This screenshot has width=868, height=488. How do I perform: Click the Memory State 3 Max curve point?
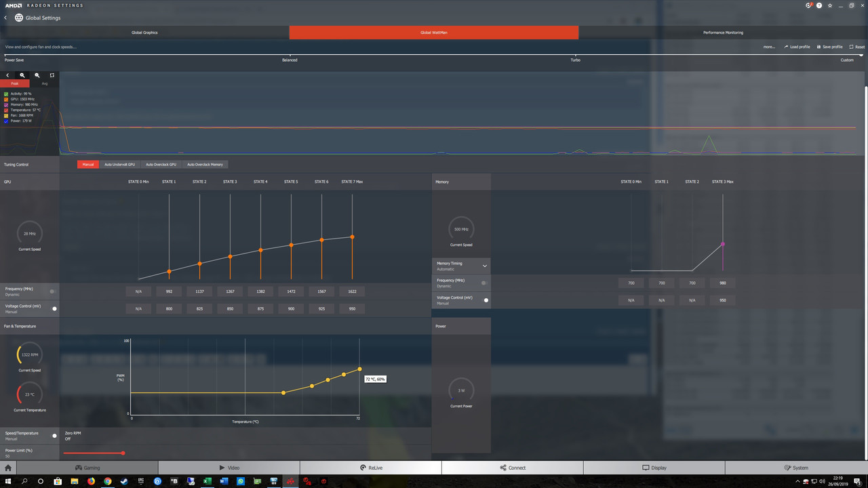coord(723,244)
